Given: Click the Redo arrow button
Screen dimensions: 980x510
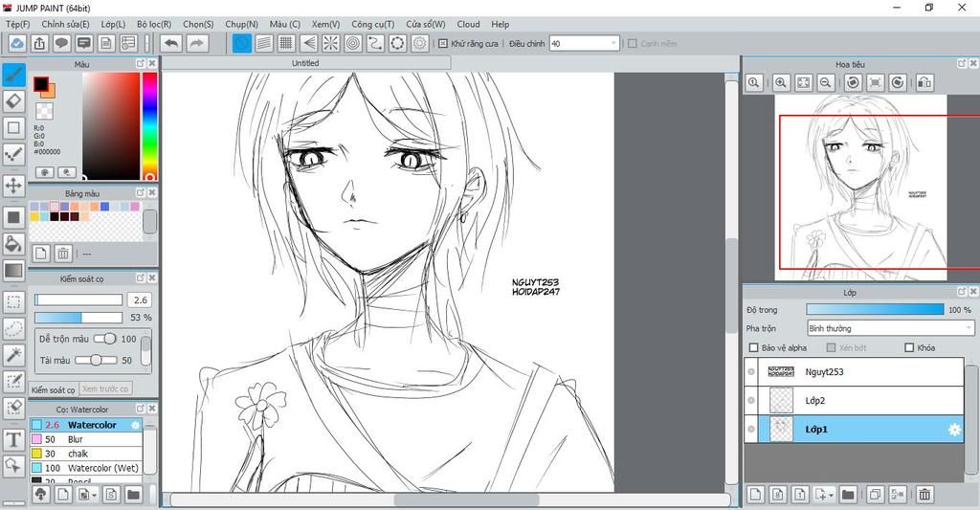Looking at the screenshot, I should [196, 43].
